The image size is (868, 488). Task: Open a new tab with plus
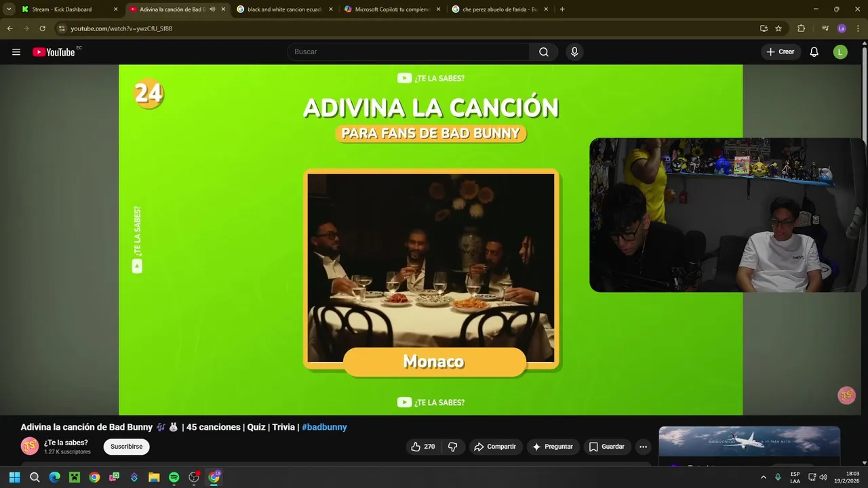[x=562, y=9]
